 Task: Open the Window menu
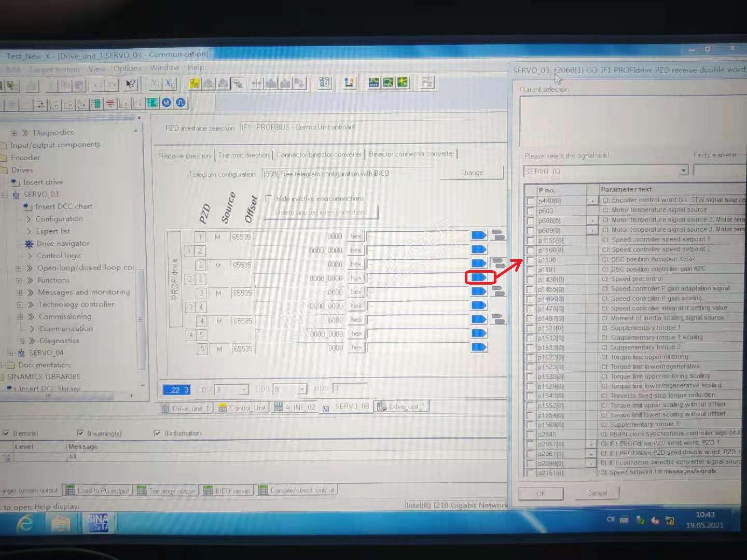point(164,68)
